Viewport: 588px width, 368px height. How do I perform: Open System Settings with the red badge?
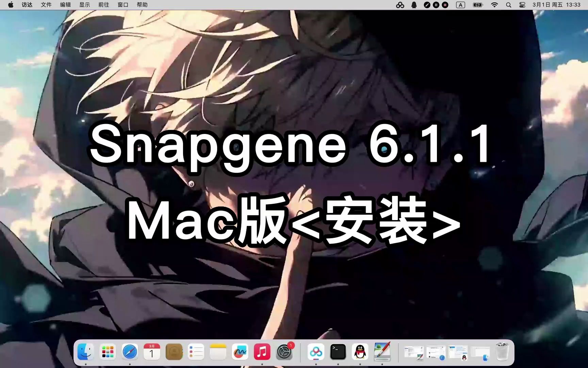click(x=284, y=352)
